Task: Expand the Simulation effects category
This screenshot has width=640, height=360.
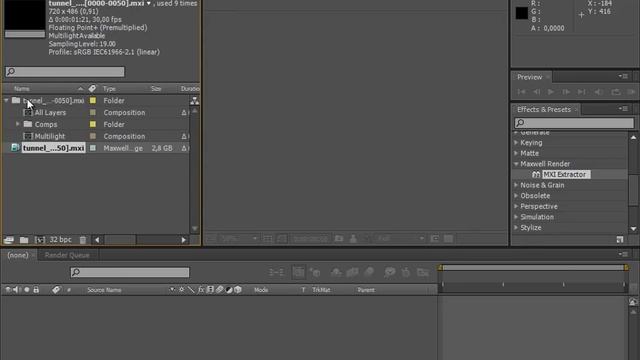Action: click(x=516, y=217)
